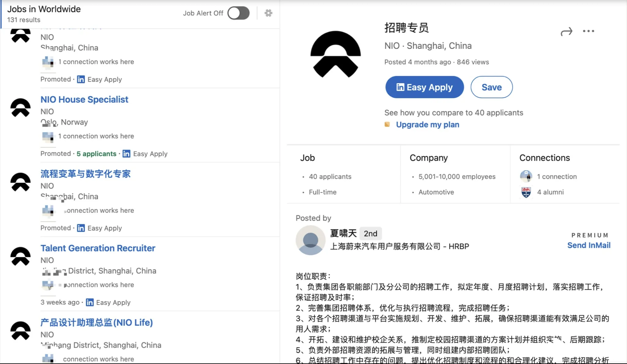
Task: Open the 产品设计助理总监(NIO Life) job
Action: [97, 322]
